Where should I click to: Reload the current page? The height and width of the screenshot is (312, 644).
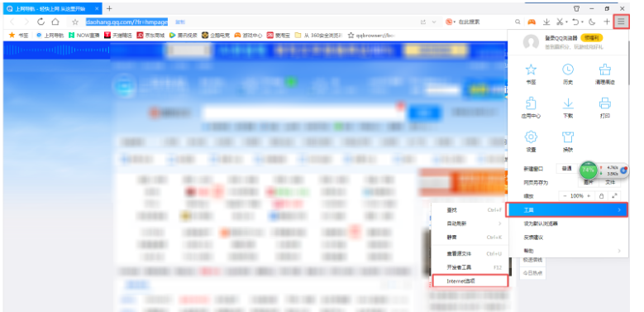(41, 22)
